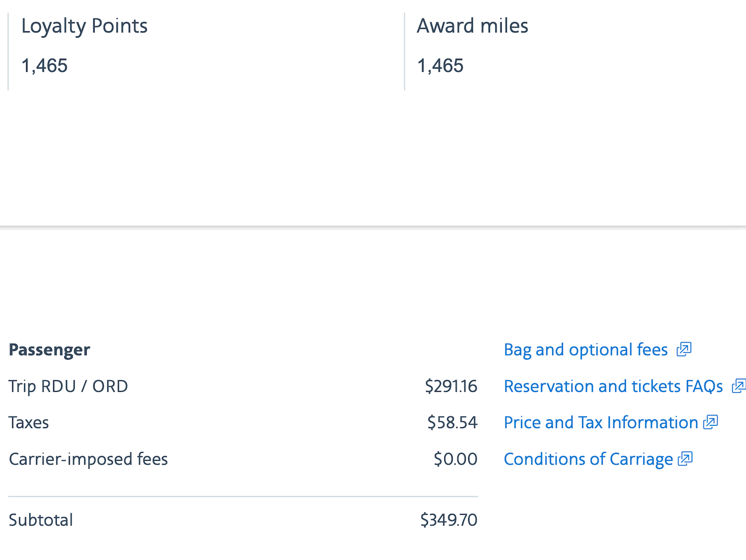The width and height of the screenshot is (746, 560).
Task: Click the Carrier-imposed fees label
Action: pyautogui.click(x=88, y=459)
